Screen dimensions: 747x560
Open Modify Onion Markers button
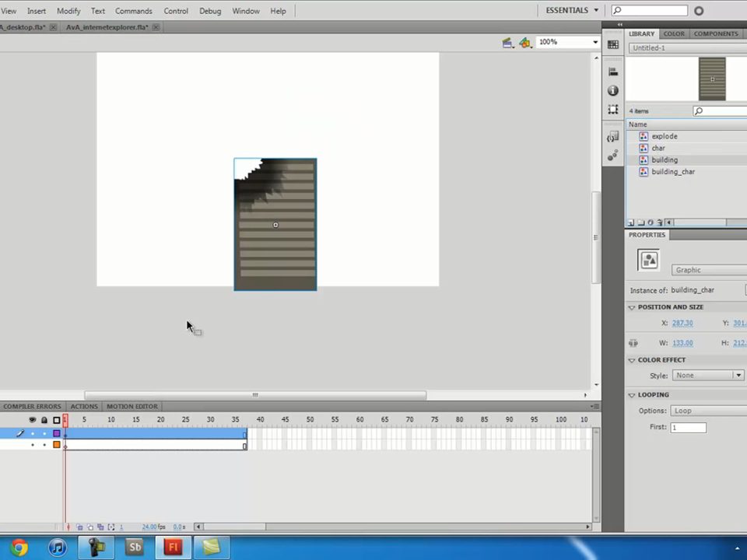[111, 527]
